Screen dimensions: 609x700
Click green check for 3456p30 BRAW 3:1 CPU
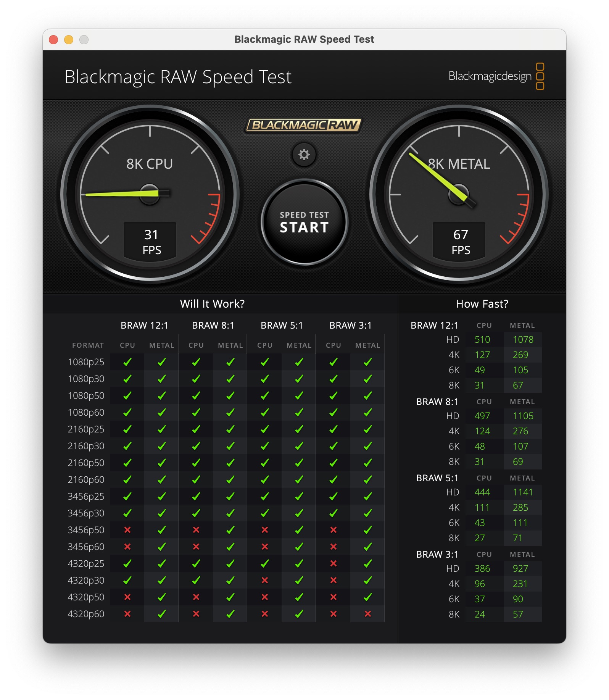(x=333, y=513)
